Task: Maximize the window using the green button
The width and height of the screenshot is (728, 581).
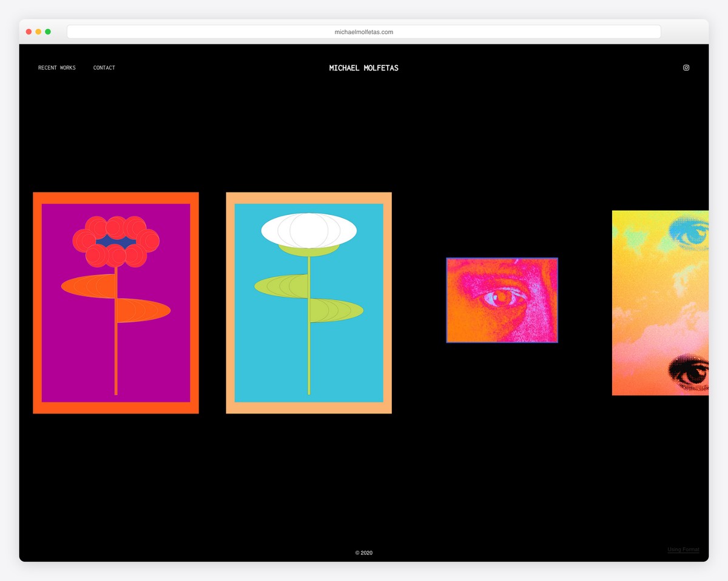Action: (x=48, y=32)
